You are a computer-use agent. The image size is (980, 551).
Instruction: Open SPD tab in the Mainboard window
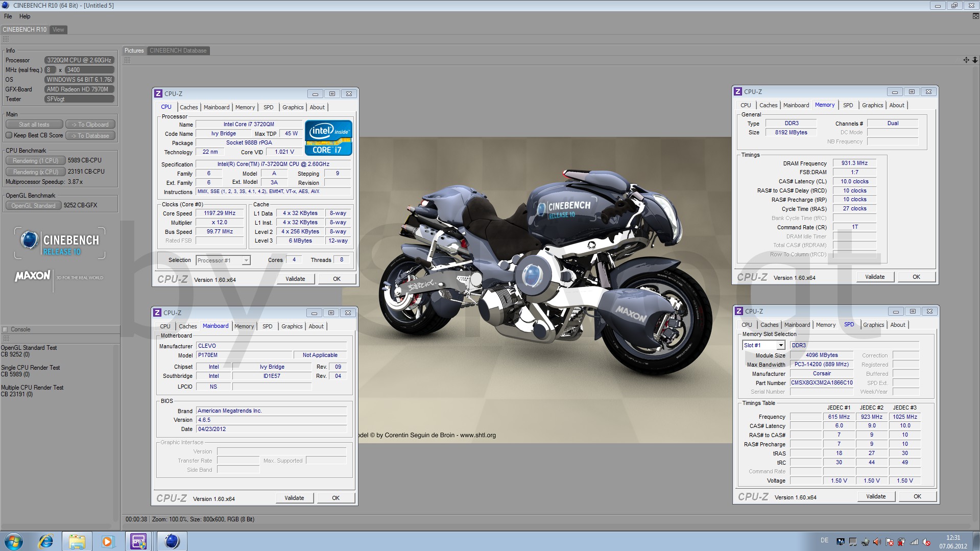(267, 326)
